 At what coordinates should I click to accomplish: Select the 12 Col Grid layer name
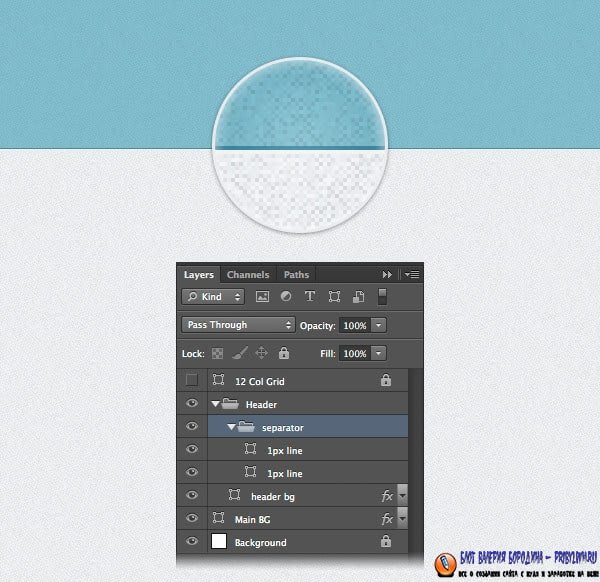pos(260,381)
